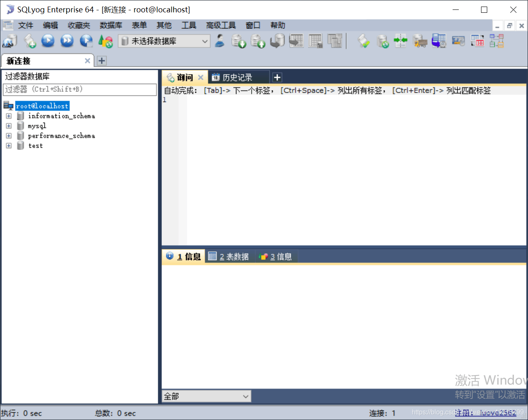Select the 1 信息 result tab
Screen dimensions: 528x420
point(184,257)
